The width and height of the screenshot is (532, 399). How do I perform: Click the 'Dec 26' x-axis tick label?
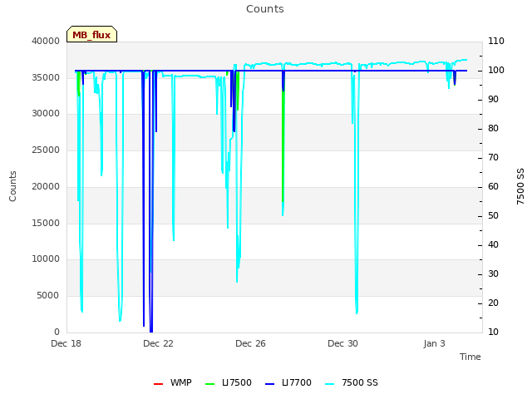click(250, 343)
